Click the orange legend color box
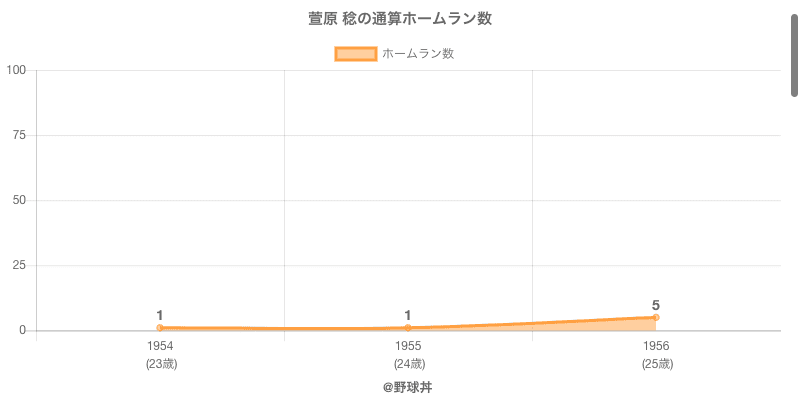The width and height of the screenshot is (800, 400). tap(355, 54)
